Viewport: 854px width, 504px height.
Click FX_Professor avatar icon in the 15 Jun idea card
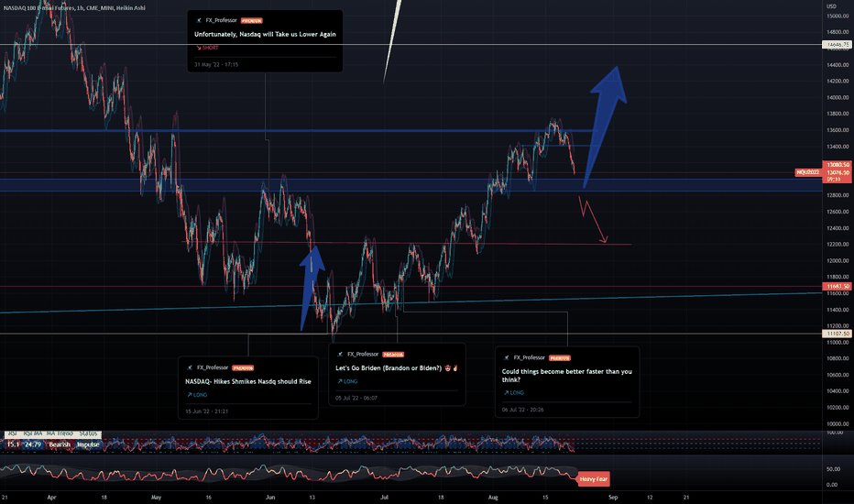[190, 367]
